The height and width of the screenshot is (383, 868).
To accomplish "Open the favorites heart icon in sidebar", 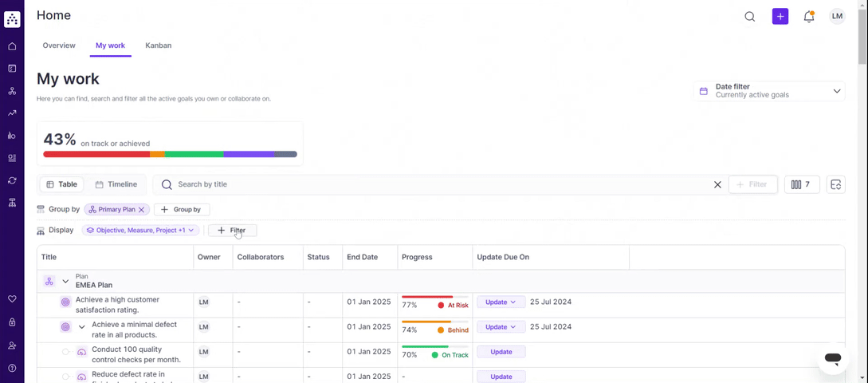I will [x=12, y=298].
